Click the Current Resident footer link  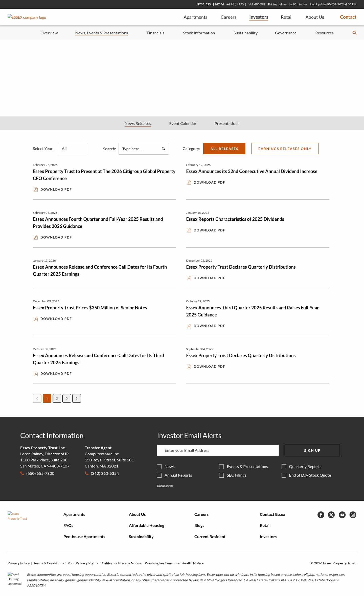coord(210,537)
